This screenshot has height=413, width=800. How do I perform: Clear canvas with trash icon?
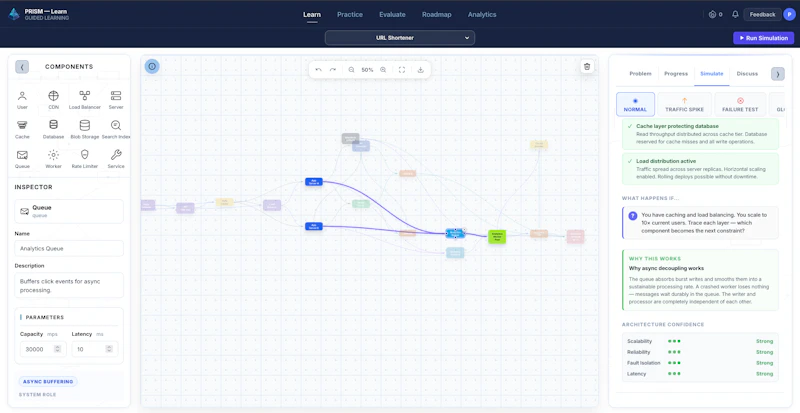tap(587, 66)
